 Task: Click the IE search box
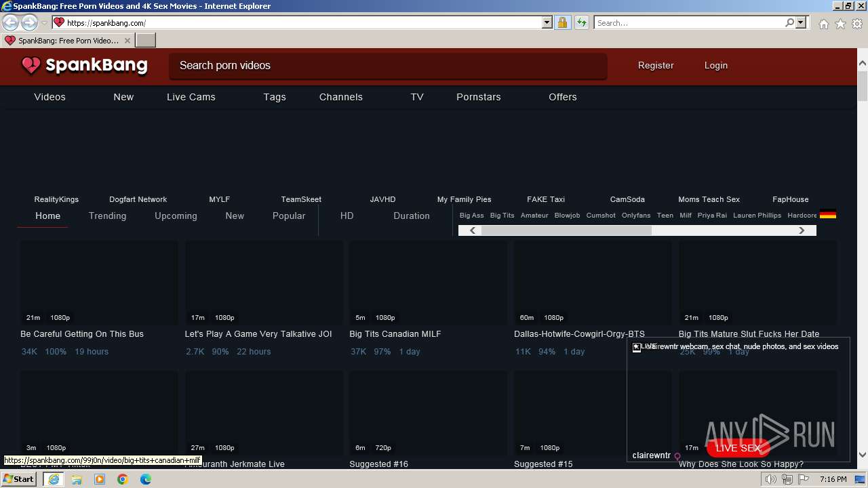(689, 22)
